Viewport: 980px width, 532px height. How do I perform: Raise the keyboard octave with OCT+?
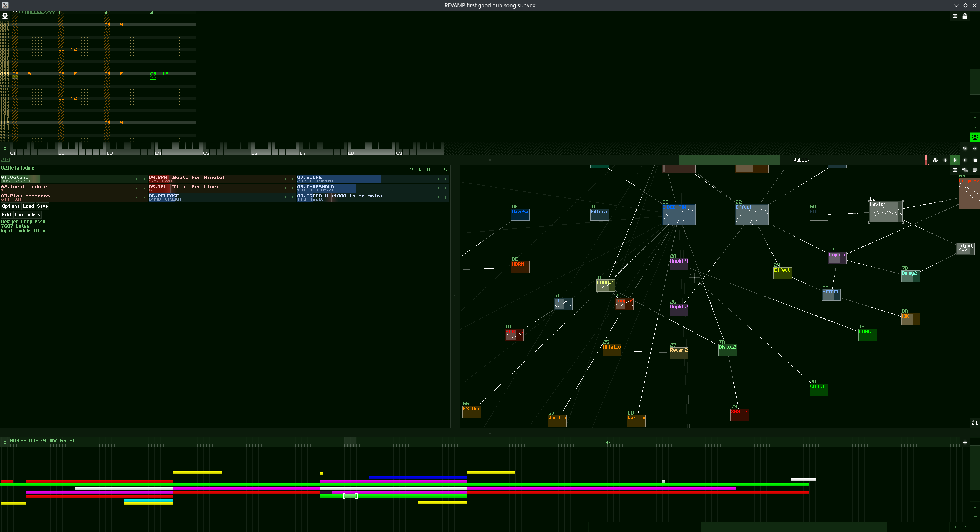pos(975,148)
